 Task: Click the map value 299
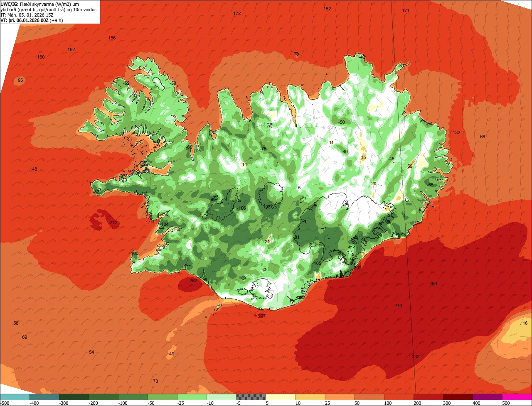click(x=357, y=268)
